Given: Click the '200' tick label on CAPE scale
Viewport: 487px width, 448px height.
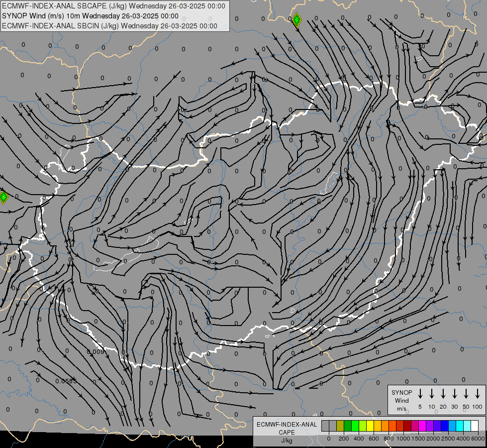Looking at the screenshot, I should [x=344, y=439].
